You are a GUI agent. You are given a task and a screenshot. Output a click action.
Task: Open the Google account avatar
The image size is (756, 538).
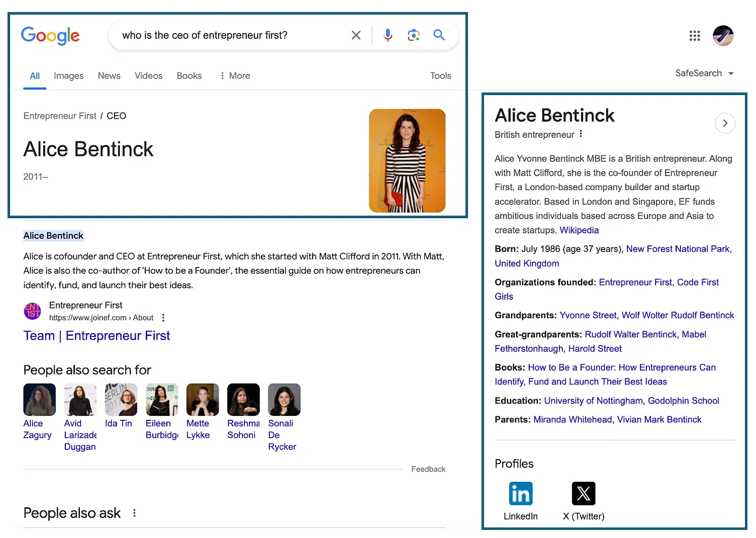723,36
